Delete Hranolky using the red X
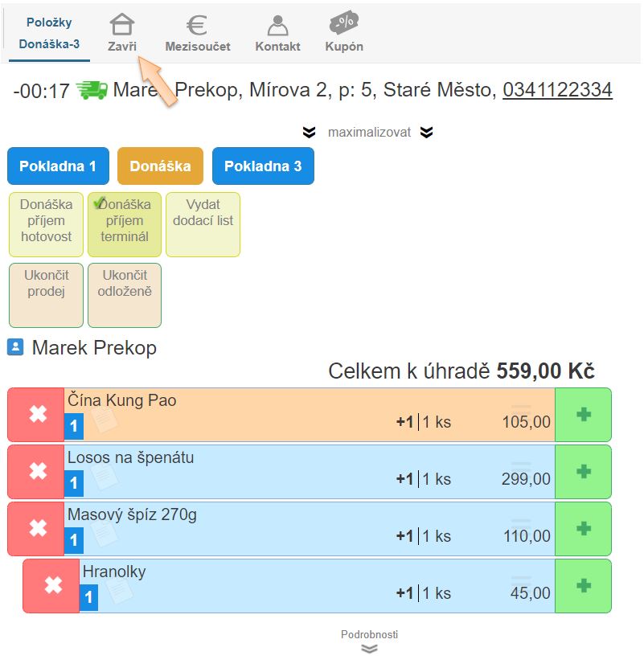 point(52,586)
